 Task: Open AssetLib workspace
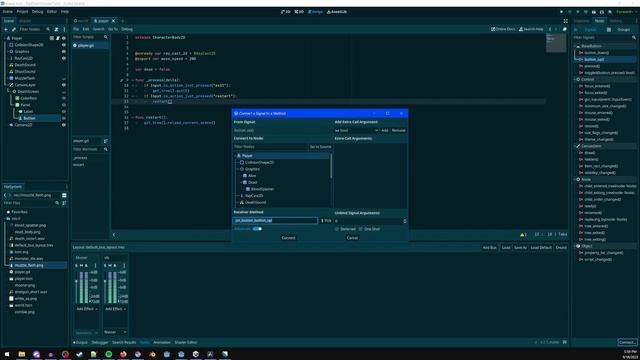(x=337, y=12)
